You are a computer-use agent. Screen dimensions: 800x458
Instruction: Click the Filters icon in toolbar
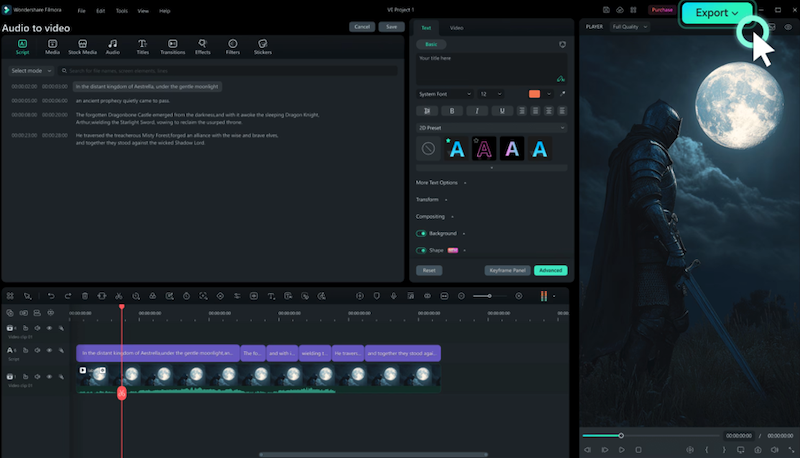[x=233, y=45]
